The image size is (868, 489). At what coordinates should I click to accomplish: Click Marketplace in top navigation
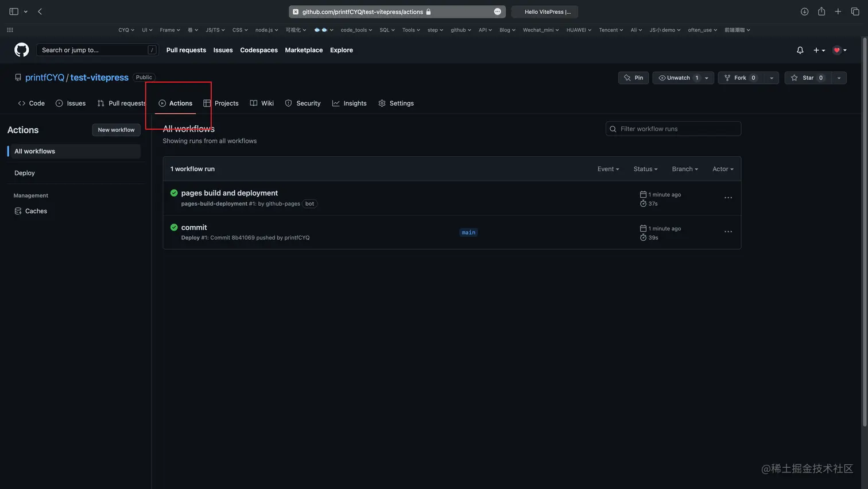[x=304, y=50]
